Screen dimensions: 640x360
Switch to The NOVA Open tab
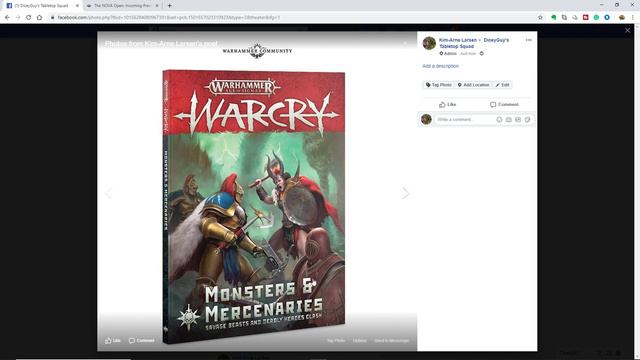coord(122,6)
